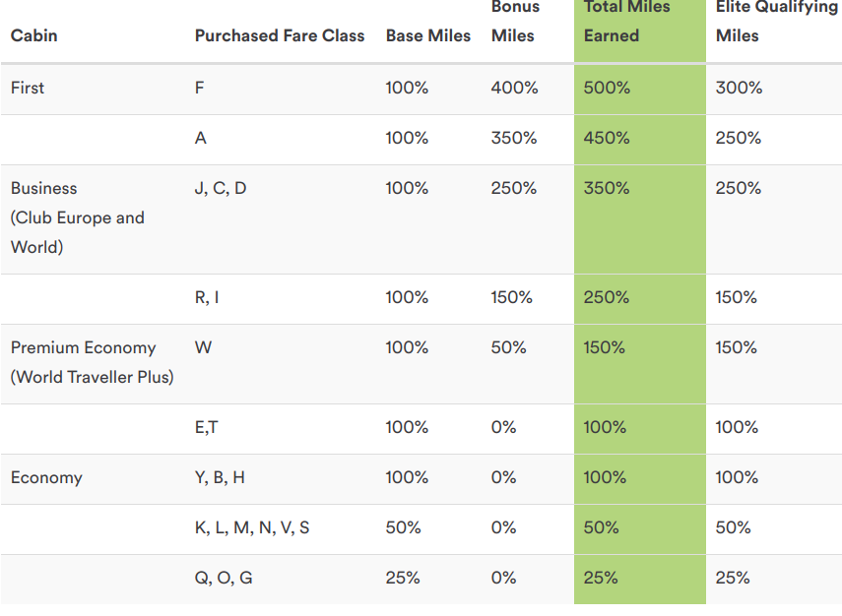Viewport: 842px width, 616px height.
Task: Click the R, I fare class cell
Action: pyautogui.click(x=207, y=297)
